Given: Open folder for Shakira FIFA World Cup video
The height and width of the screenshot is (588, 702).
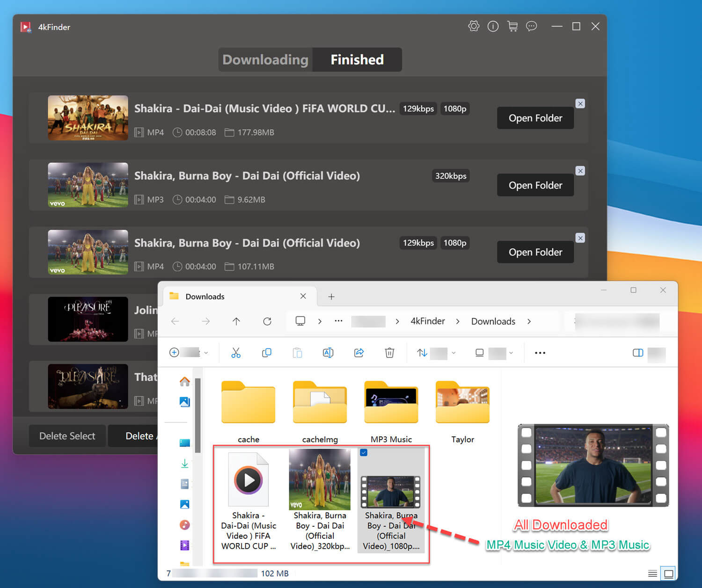Looking at the screenshot, I should point(535,118).
